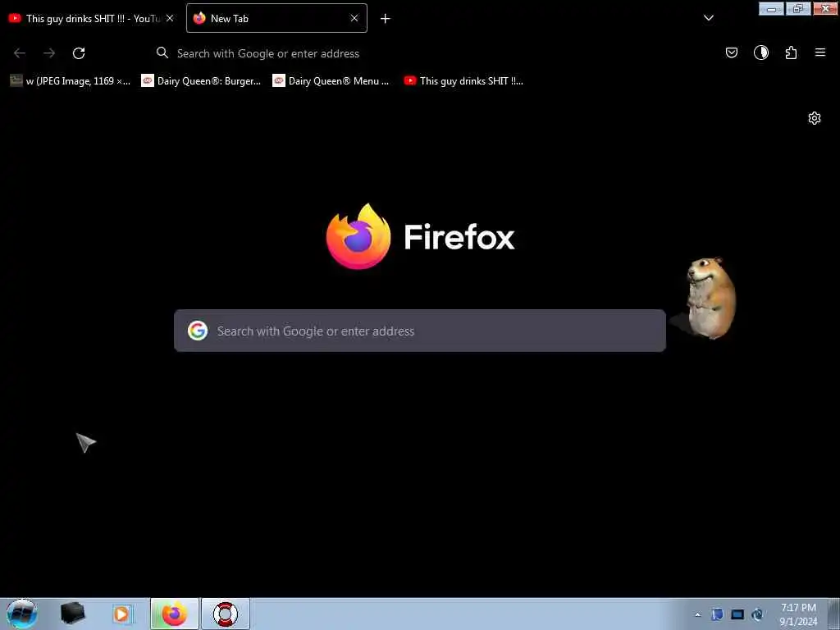Click the Show desktop strip at taskbar end
Image resolution: width=840 pixels, height=630 pixels.
[x=834, y=614]
